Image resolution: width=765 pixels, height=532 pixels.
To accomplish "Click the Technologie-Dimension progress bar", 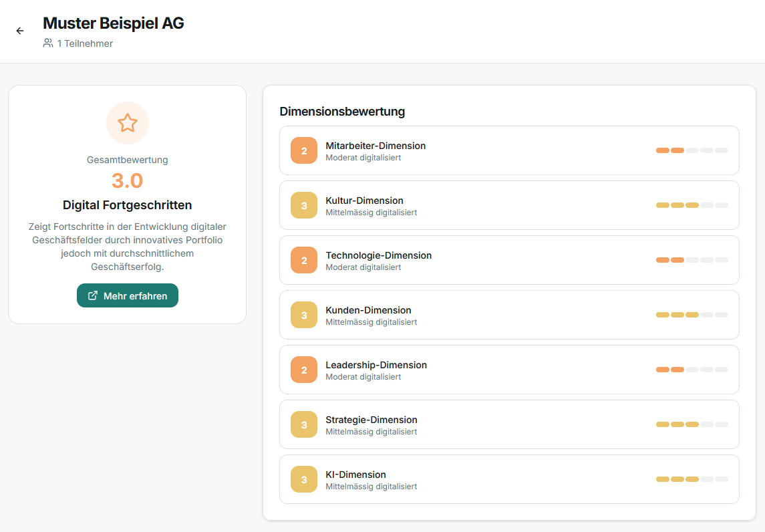I will [x=692, y=260].
